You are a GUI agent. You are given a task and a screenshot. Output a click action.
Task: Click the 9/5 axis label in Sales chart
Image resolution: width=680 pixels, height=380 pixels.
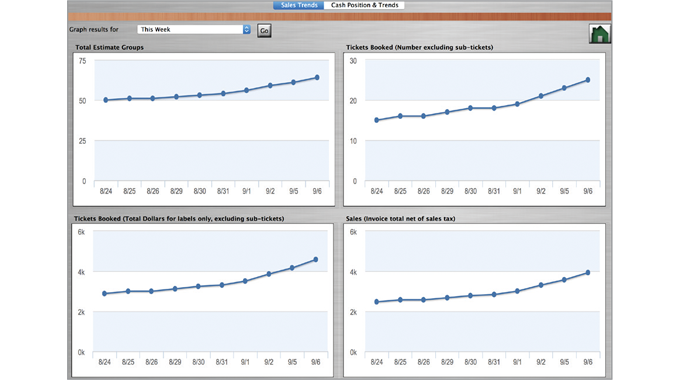(x=564, y=362)
